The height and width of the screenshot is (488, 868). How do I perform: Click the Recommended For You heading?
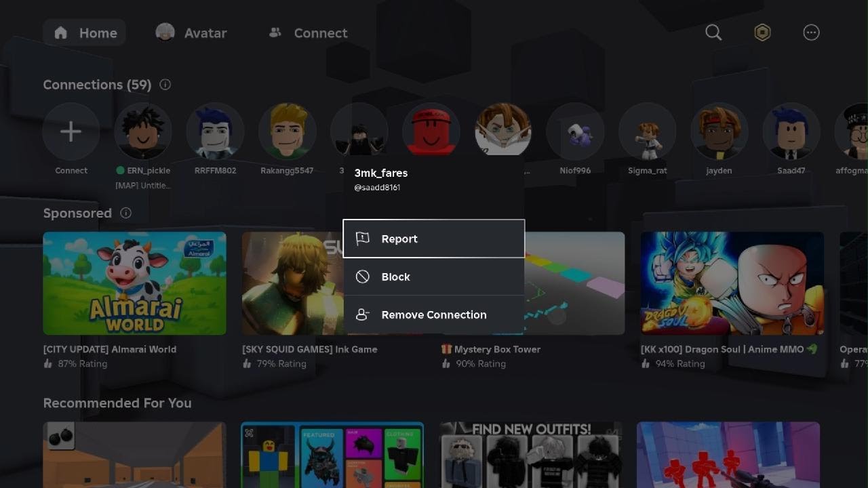(x=117, y=403)
